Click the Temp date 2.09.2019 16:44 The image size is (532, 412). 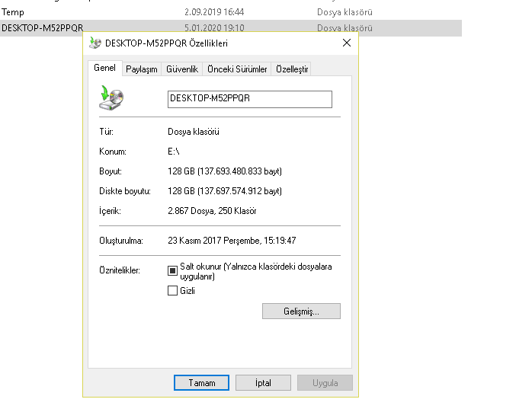point(214,12)
